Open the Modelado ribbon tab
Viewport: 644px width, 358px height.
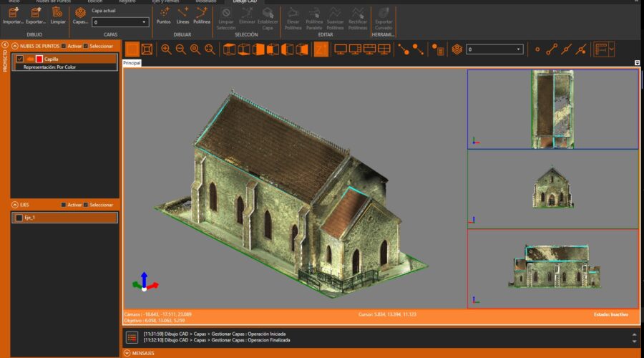click(205, 2)
